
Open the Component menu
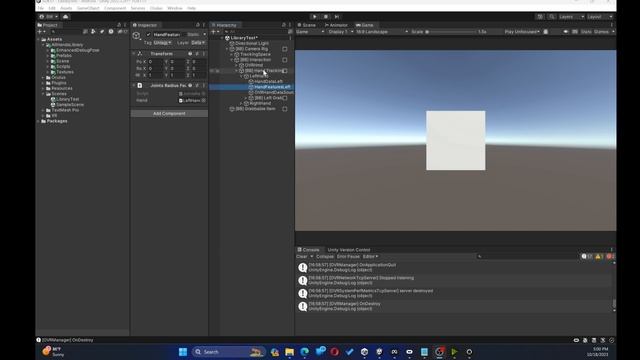pos(115,8)
